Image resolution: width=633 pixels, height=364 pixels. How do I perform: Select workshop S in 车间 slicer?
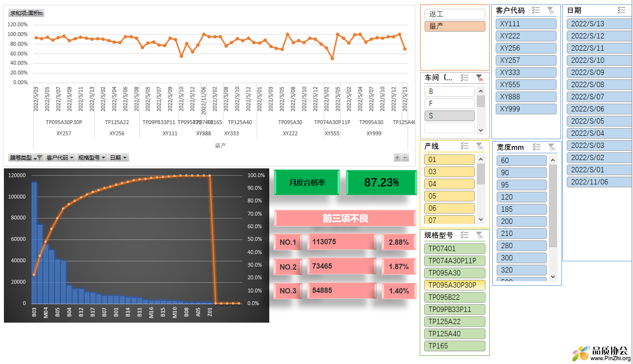pos(449,116)
